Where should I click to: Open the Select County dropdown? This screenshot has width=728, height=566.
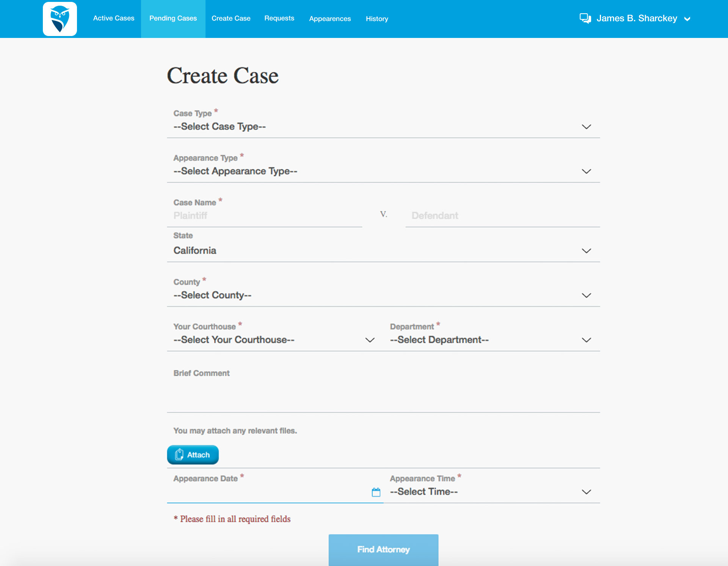[383, 295]
